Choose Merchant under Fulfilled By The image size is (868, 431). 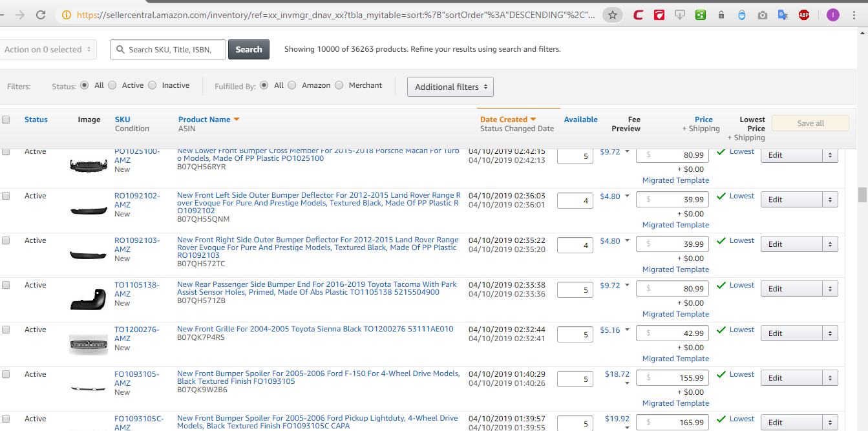[x=339, y=85]
